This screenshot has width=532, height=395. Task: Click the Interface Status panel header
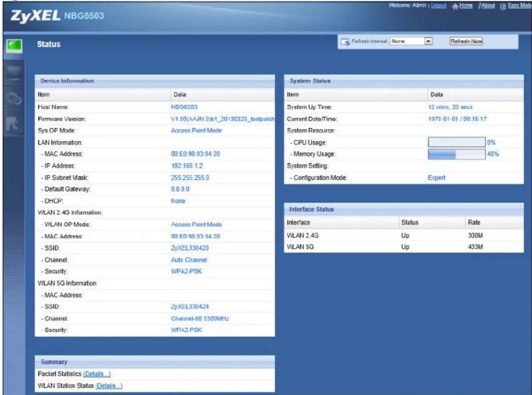(x=404, y=209)
